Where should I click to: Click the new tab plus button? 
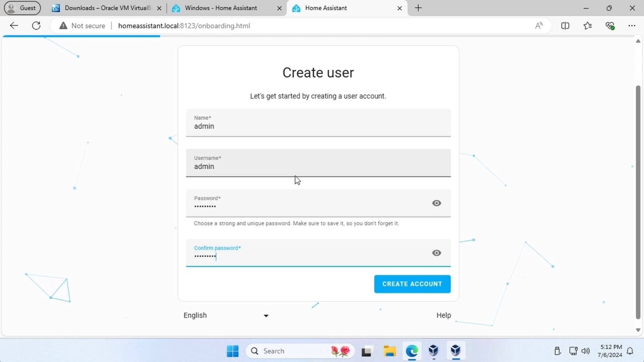coord(418,8)
